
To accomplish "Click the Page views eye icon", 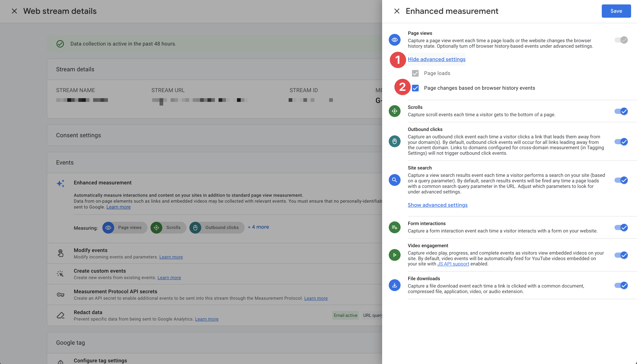I will click(x=394, y=40).
